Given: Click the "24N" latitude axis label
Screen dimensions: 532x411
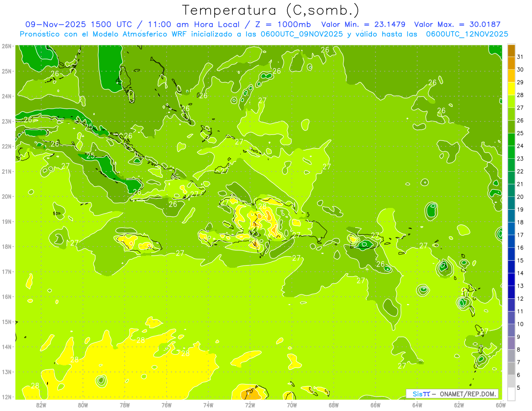Looking at the screenshot, I should [6, 96].
